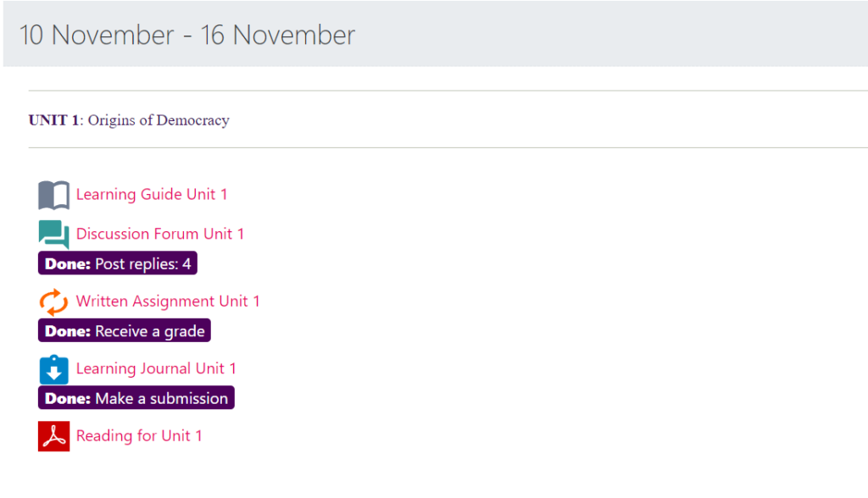Click the Learning Journal blue upload icon

point(53,369)
